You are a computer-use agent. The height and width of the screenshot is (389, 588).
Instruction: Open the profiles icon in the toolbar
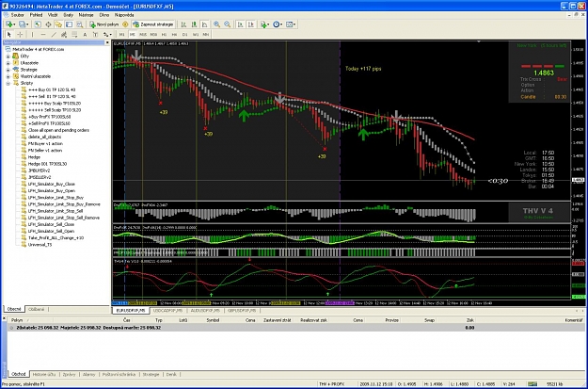click(23, 24)
